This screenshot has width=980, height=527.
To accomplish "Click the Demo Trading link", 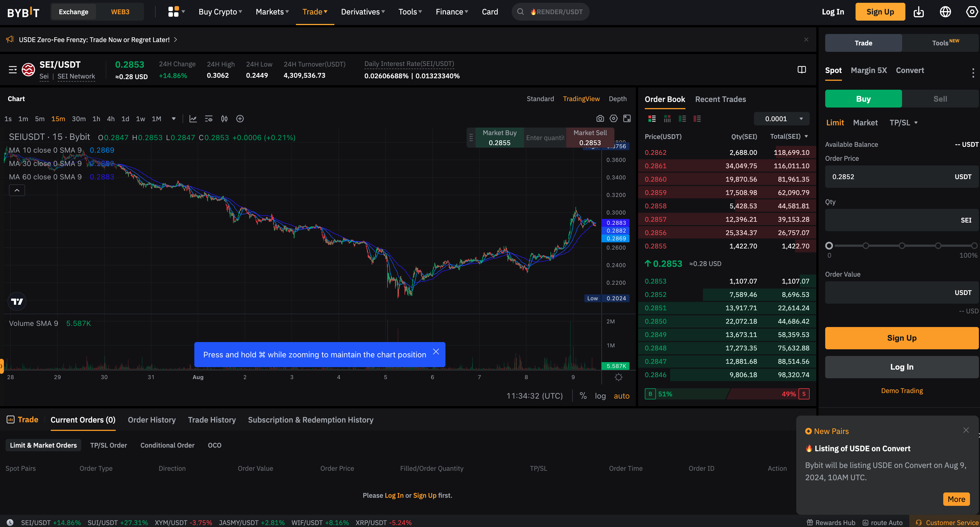I will tap(902, 391).
